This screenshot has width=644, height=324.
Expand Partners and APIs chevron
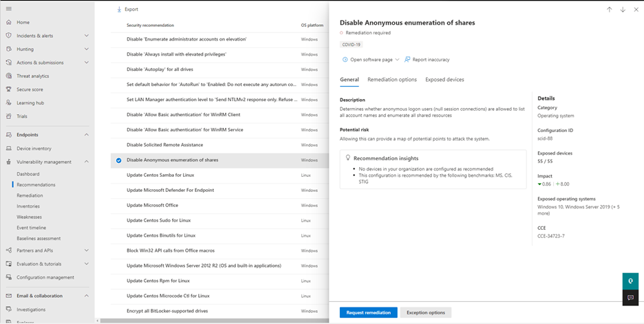[87, 250]
